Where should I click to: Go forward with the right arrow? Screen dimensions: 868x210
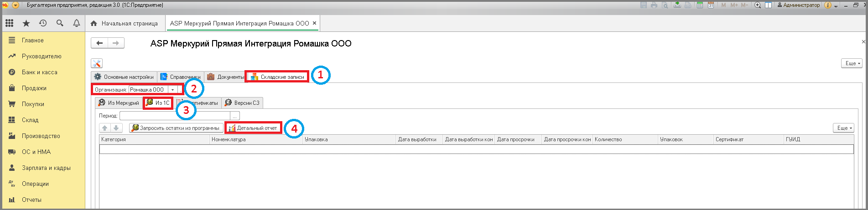(116, 43)
